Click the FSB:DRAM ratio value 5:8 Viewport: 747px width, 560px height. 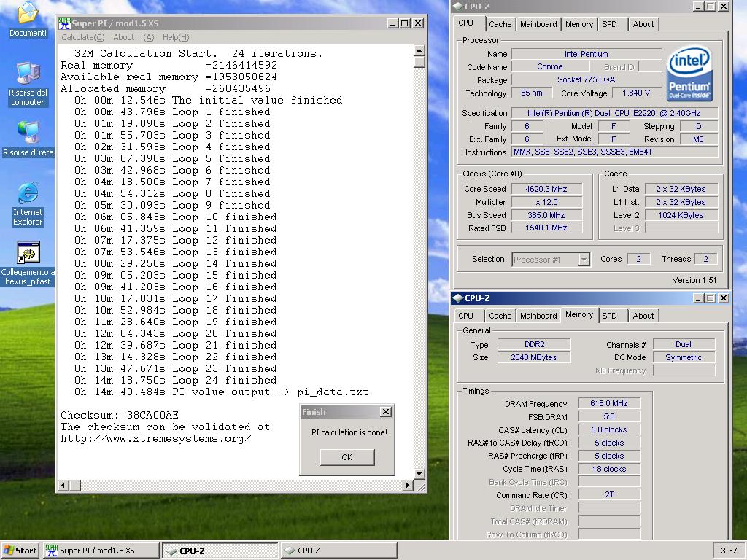tap(609, 416)
